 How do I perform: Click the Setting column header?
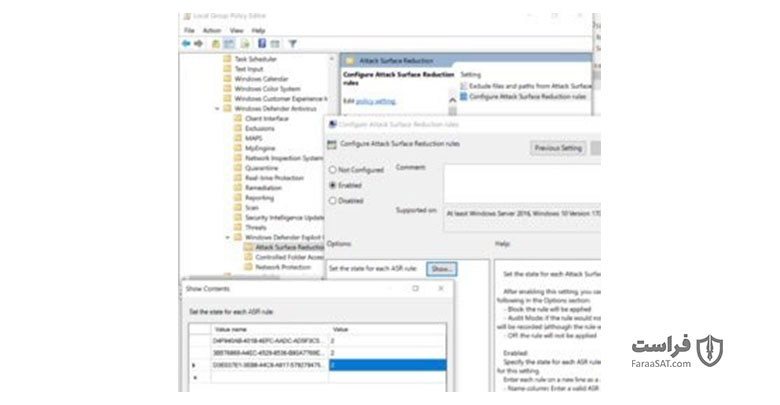470,75
